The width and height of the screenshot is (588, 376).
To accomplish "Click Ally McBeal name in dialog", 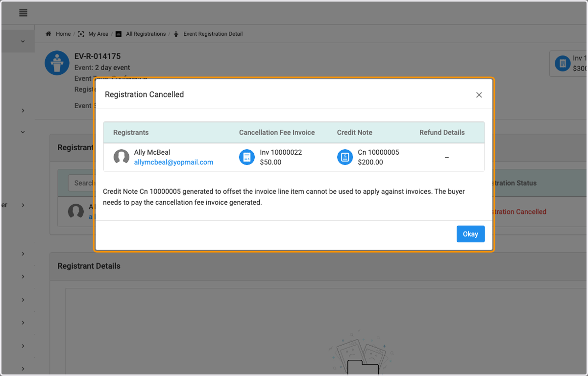I will [x=152, y=152].
